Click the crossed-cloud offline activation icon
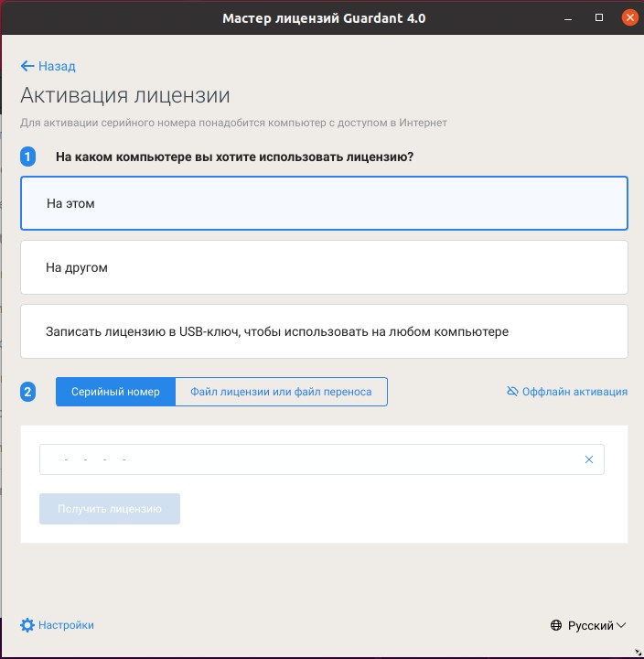This screenshot has height=659, width=644. pyautogui.click(x=512, y=392)
